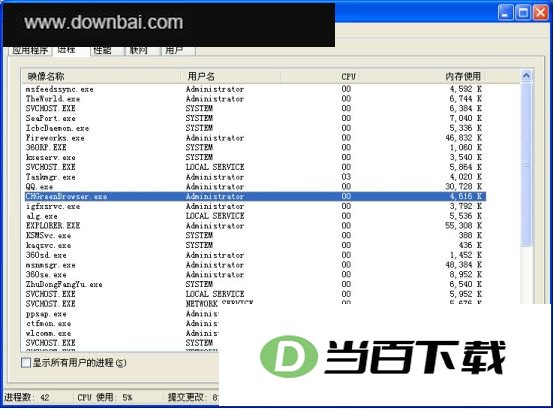This screenshot has height=409, width=554.
Task: Select the IcbcDaemon.exe process row
Action: tap(255, 128)
